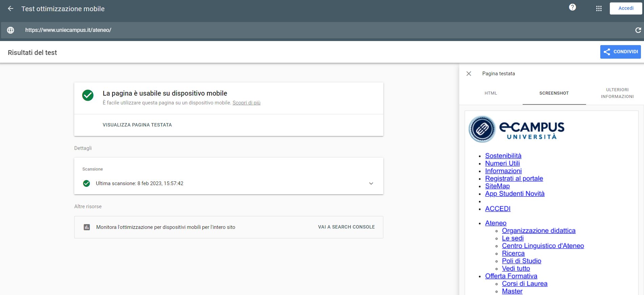Click the eCampus Università logo thumbnail
This screenshot has width=644, height=295.
(x=516, y=129)
